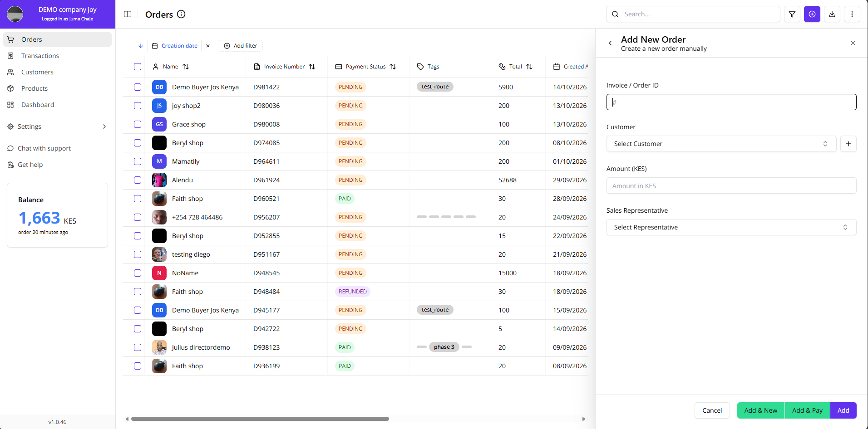This screenshot has height=429, width=868.
Task: Open Customers in the sidebar
Action: tap(57, 72)
